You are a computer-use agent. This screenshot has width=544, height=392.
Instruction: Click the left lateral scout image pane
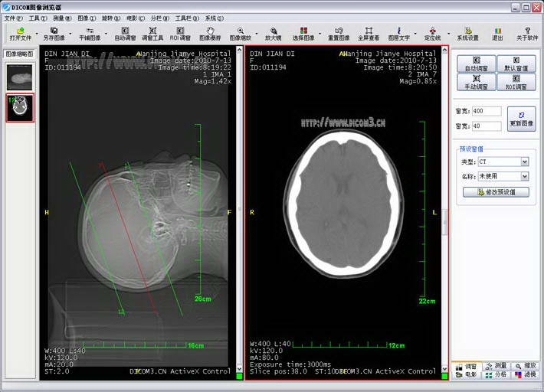(138, 213)
